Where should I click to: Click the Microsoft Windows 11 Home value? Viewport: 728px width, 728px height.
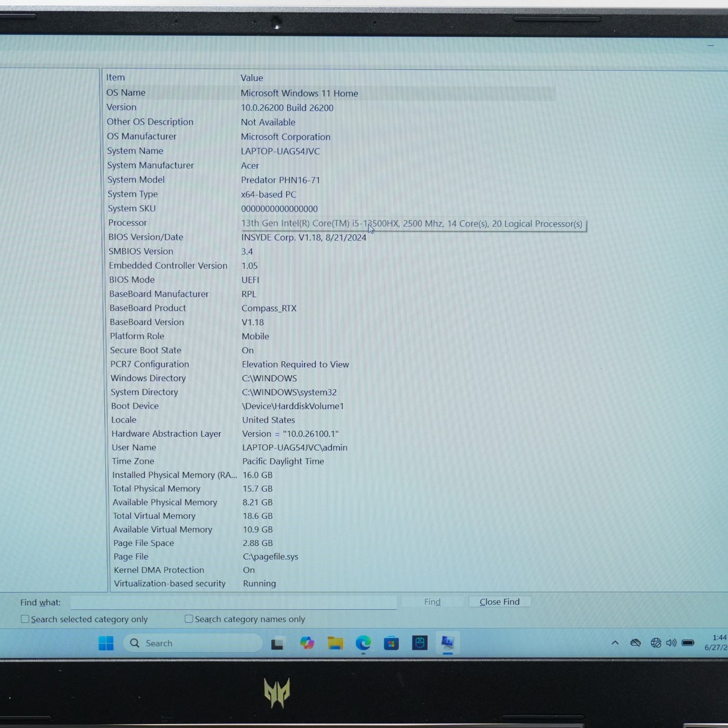point(299,93)
